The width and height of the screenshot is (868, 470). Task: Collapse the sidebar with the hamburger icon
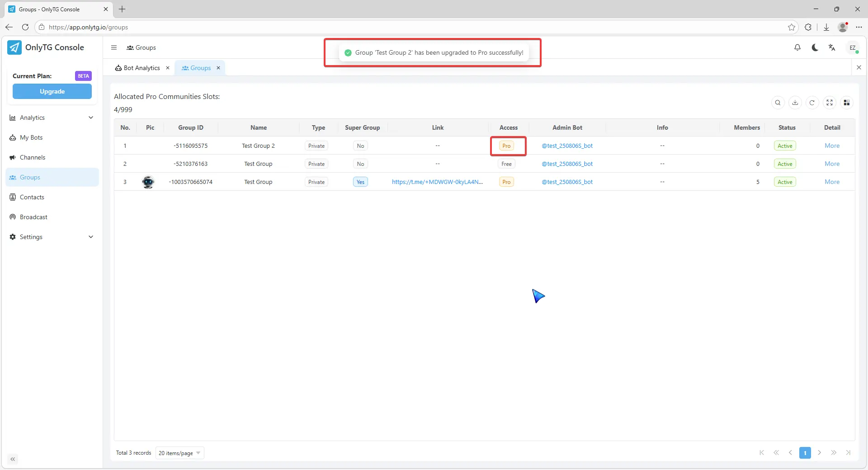[114, 47]
